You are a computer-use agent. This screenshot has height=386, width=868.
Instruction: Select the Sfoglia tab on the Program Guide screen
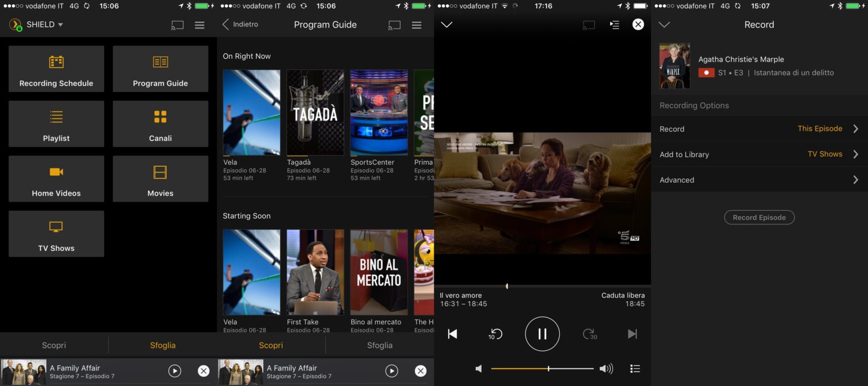coord(380,345)
